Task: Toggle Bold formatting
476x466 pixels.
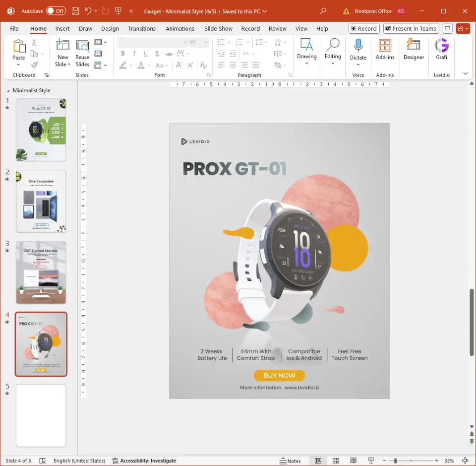Action: (122, 54)
